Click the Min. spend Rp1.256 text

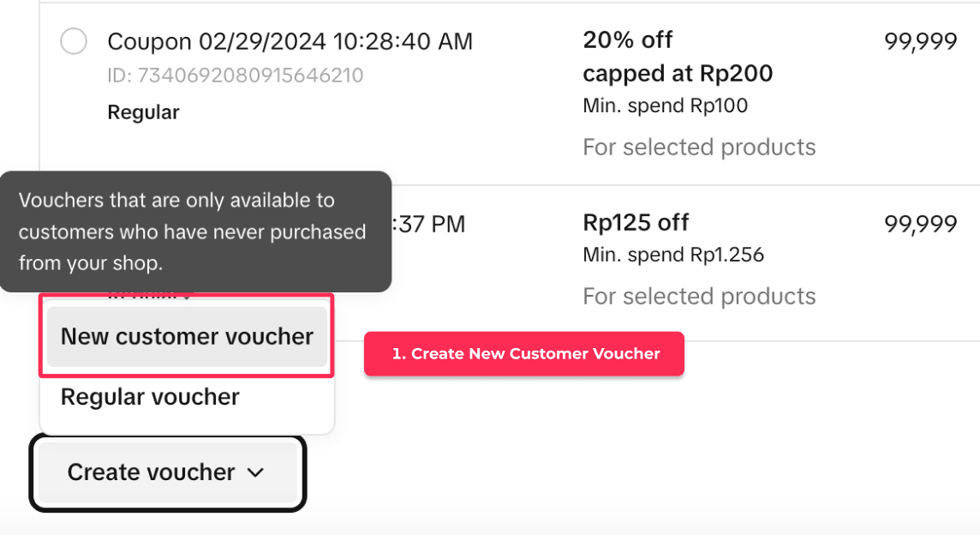(x=673, y=255)
